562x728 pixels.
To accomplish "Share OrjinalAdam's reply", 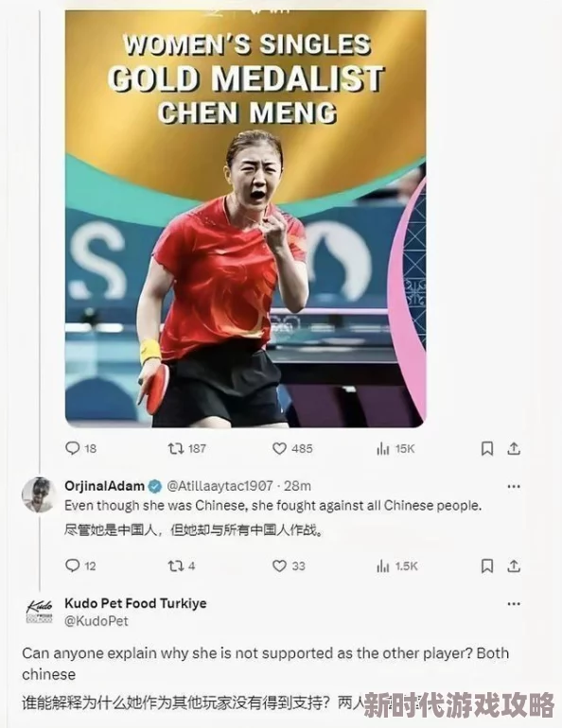I will click(513, 566).
